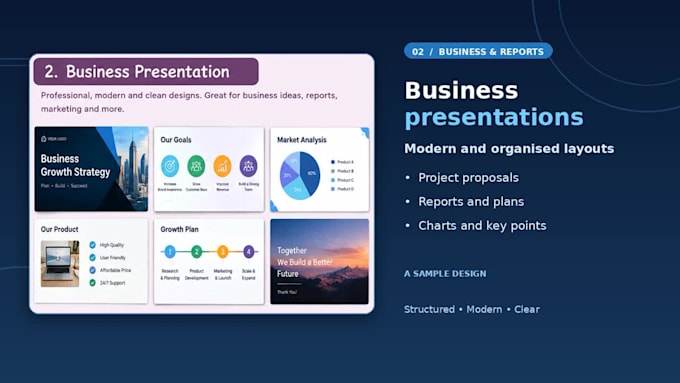Click the Scale & Expand step label
This screenshot has height=383, width=680.
(248, 274)
